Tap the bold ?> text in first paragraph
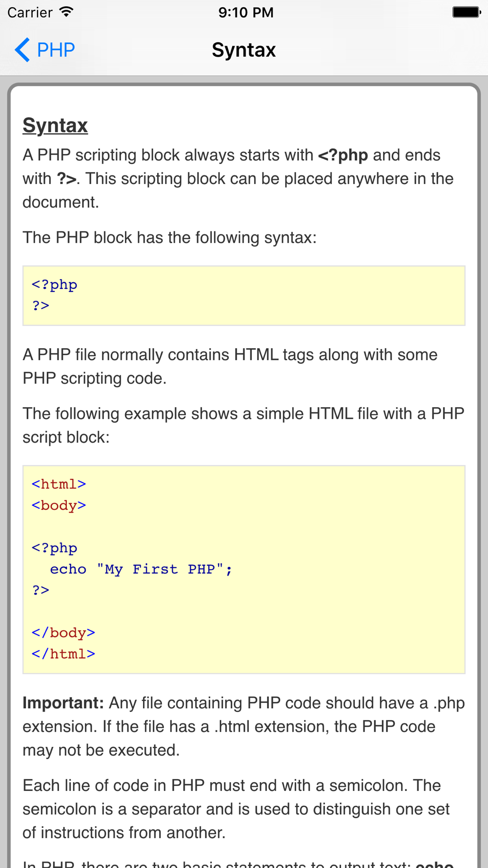488x868 pixels. 66,179
